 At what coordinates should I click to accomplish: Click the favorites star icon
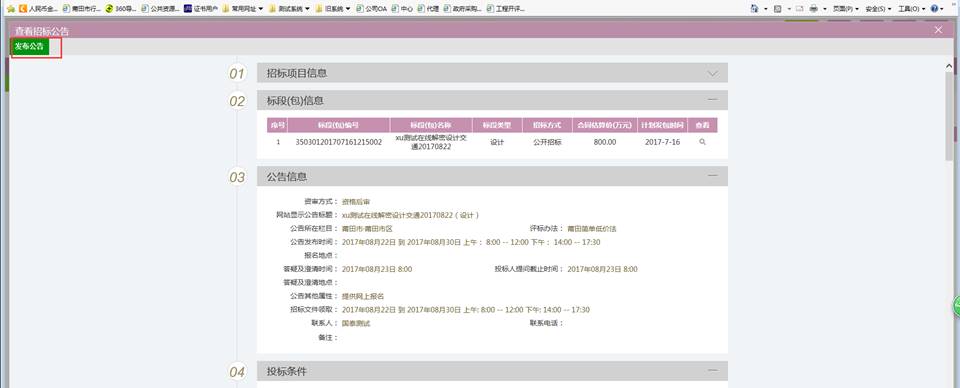[x=10, y=9]
